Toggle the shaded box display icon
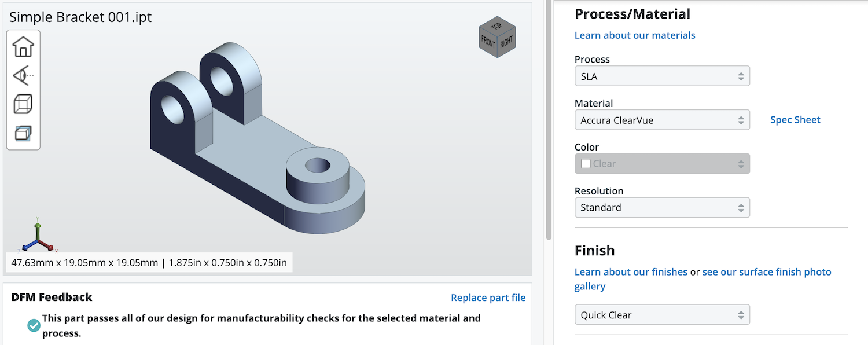 (x=23, y=133)
